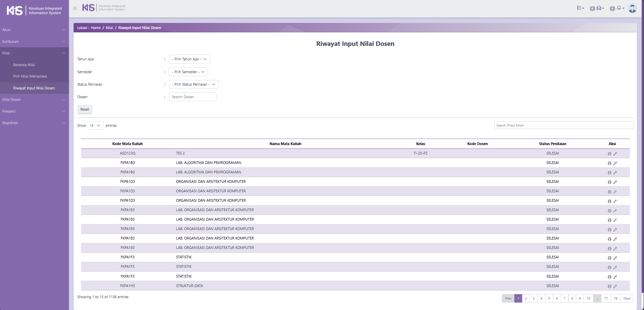This screenshot has width=644, height=310.
Task: Click edit pencil for STRUKTUR DATA row
Action: tap(615, 286)
